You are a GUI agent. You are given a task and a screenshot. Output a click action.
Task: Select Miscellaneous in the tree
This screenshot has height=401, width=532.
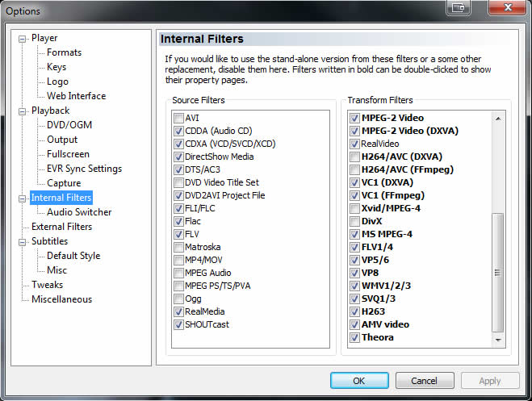[61, 299]
